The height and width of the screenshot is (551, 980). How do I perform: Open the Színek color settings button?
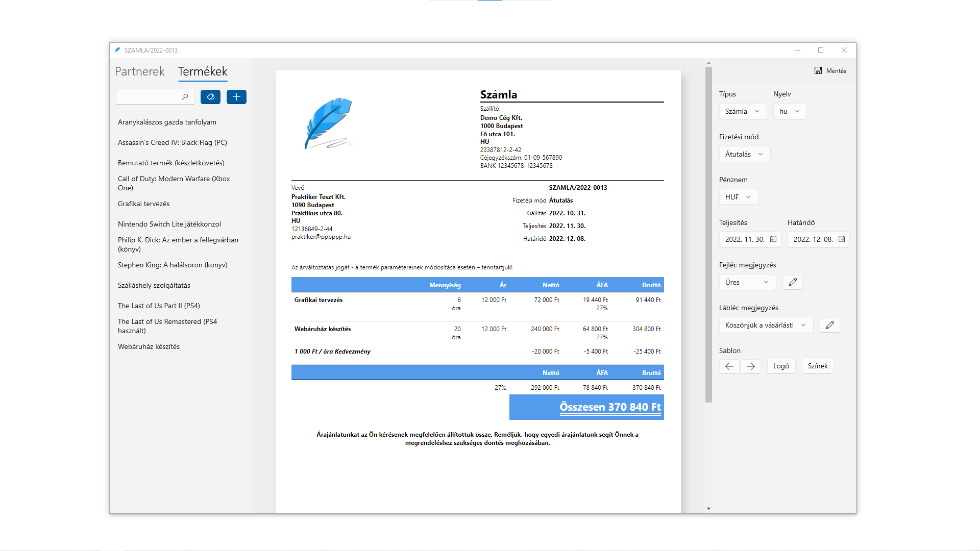pos(818,366)
